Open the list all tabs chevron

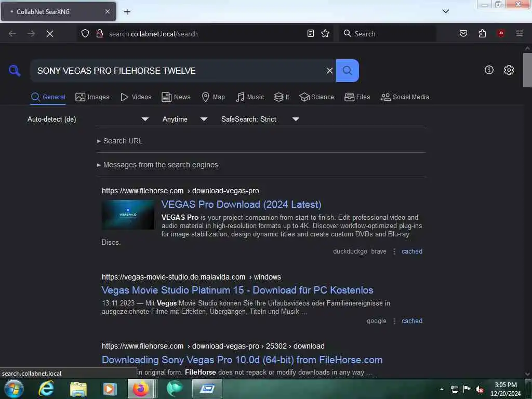[x=445, y=11]
